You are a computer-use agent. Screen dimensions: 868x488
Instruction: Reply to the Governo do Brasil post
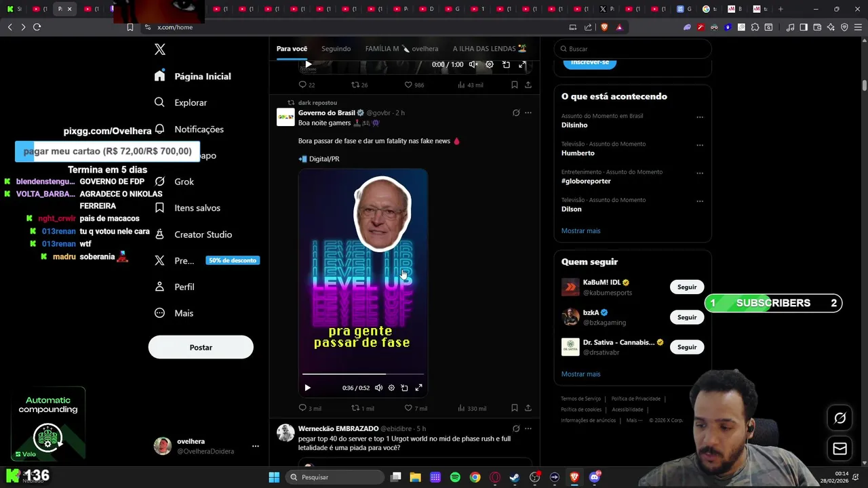309,408
